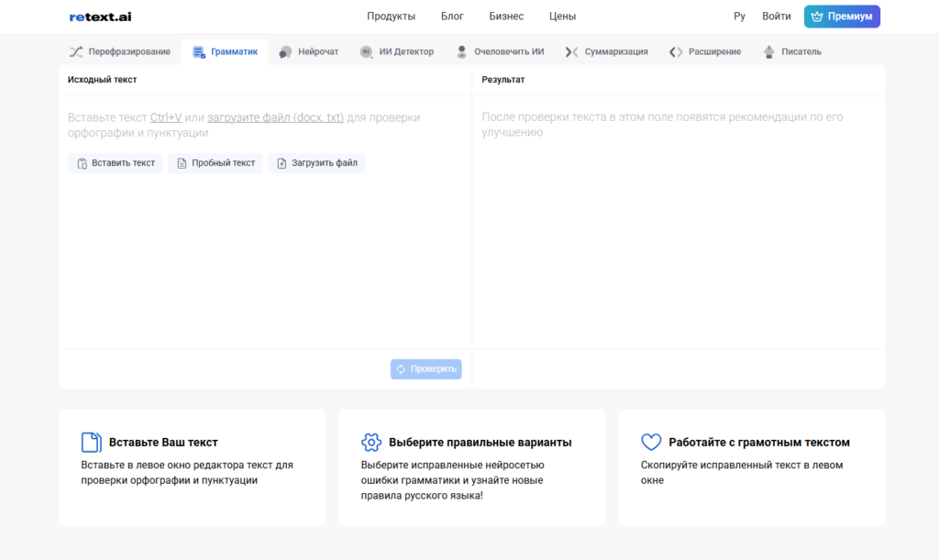939x560 pixels.
Task: Switch to the Перефразирование tab
Action: [120, 52]
